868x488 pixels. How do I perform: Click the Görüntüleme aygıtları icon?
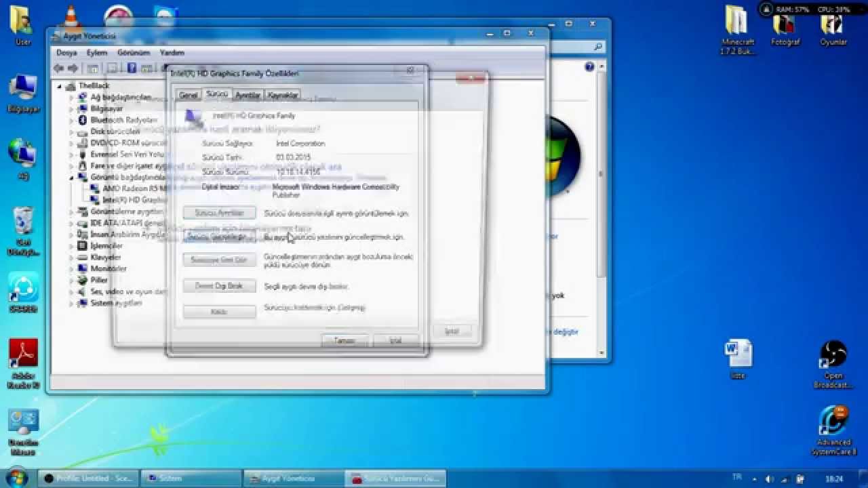[x=83, y=211]
